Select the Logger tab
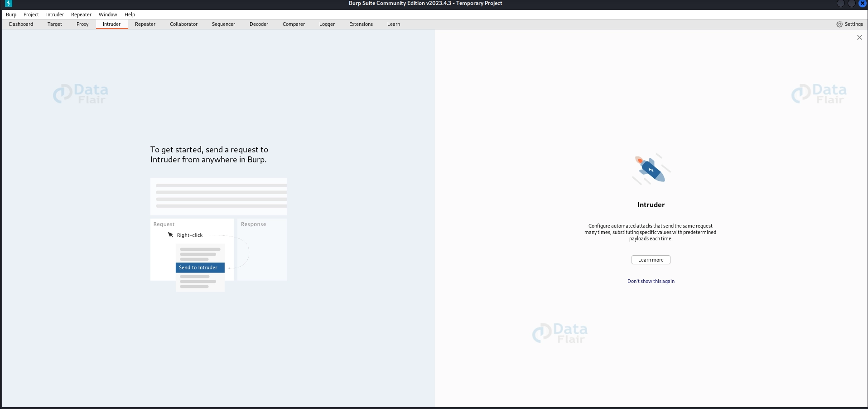Screen dimensions: 868x409 (327, 24)
